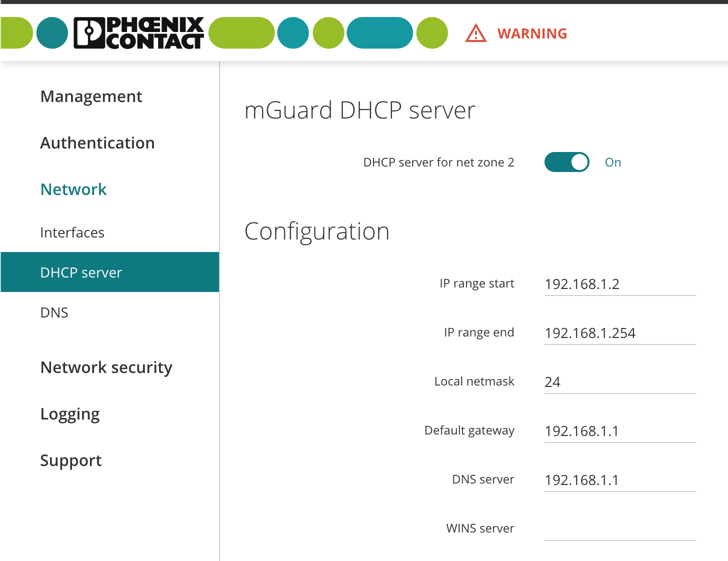Click 'DHCP server for net zone 2' label
The height and width of the screenshot is (561, 728).
(438, 162)
